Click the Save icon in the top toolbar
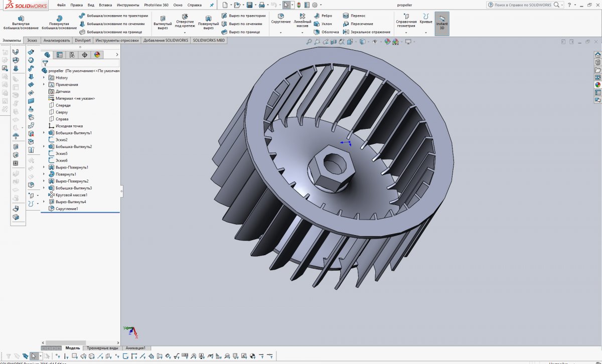 click(x=249, y=5)
